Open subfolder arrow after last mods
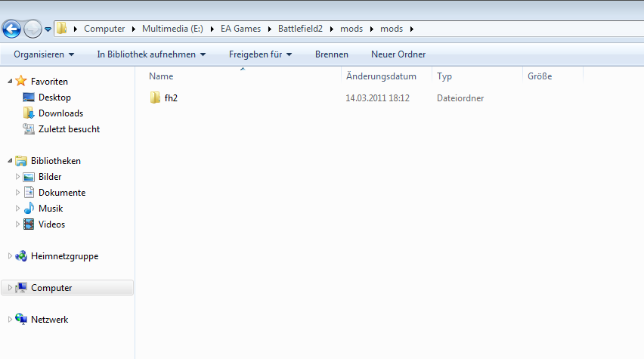Image resolution: width=644 pixels, height=359 pixels. [x=411, y=29]
